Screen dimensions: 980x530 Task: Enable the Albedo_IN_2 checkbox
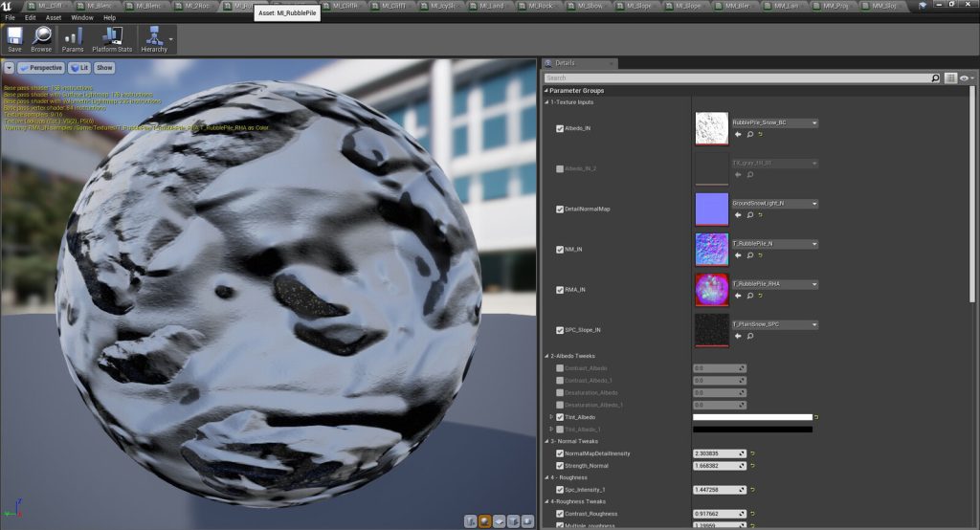click(x=561, y=168)
